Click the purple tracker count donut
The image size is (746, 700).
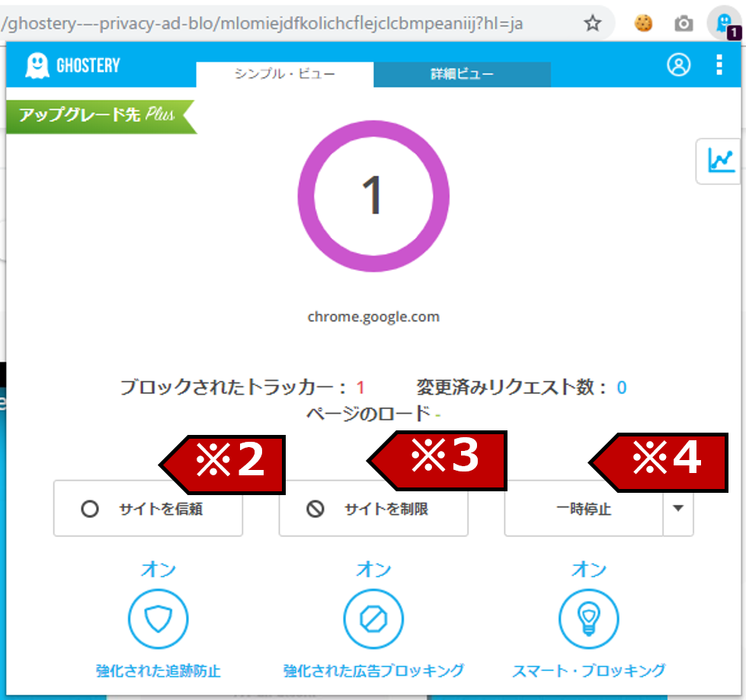pyautogui.click(x=373, y=196)
